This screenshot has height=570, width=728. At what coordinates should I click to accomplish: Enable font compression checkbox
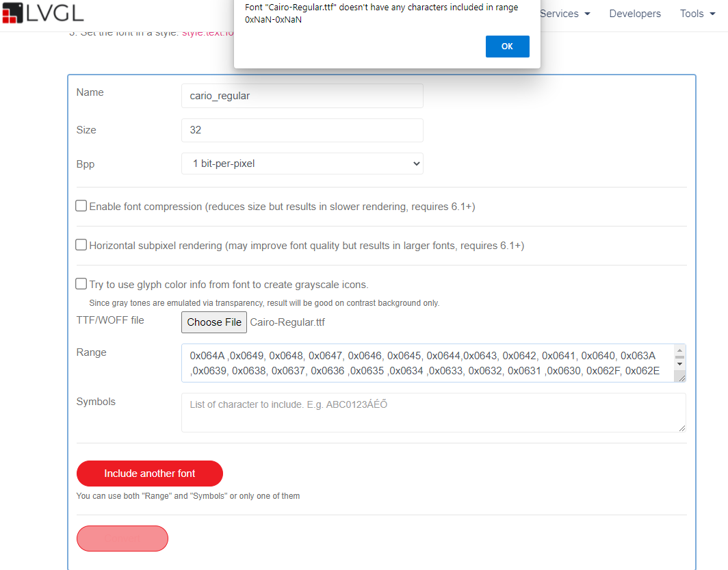click(81, 206)
